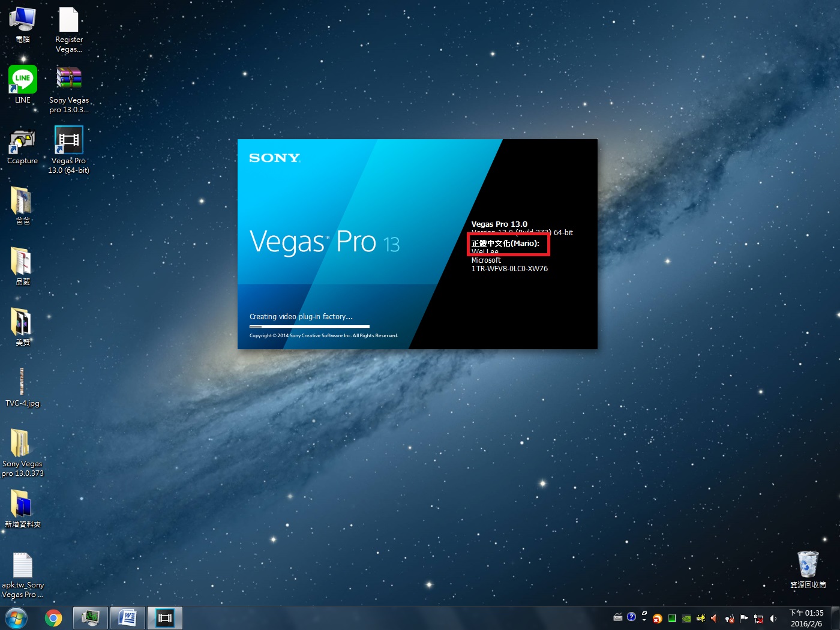Image resolution: width=840 pixels, height=630 pixels.
Task: Click the orange tray icon with red X
Action: pos(658,619)
